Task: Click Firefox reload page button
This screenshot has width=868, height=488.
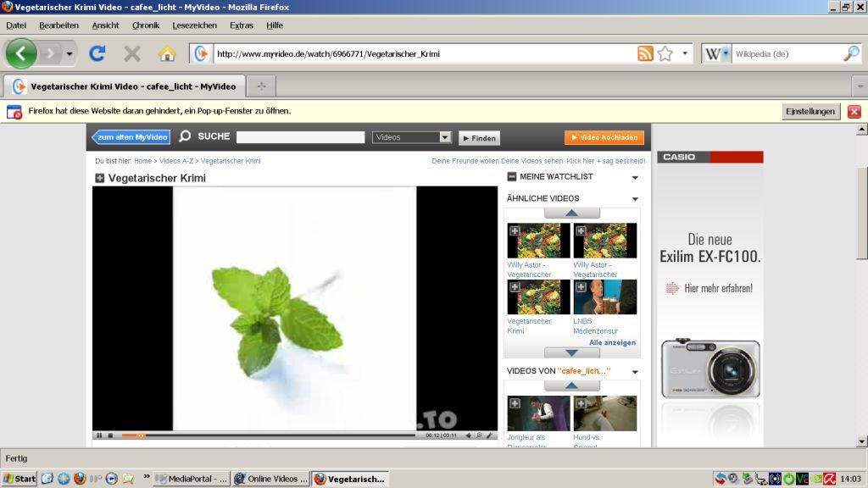Action: click(97, 53)
